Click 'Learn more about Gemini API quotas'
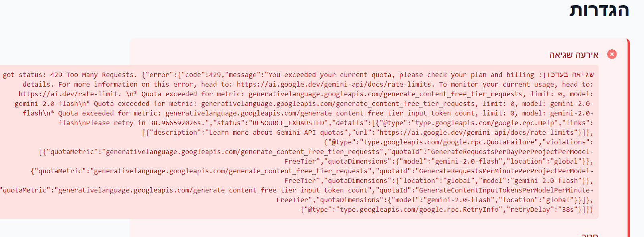This screenshot has height=237, width=644. click(277, 132)
